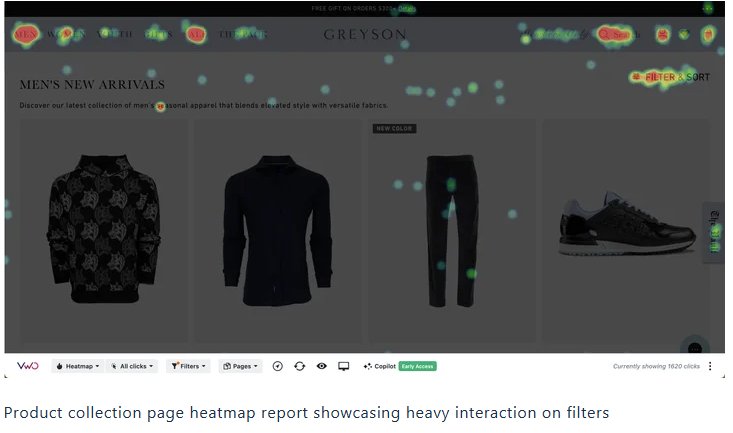Click the refresh sync icon

click(300, 366)
